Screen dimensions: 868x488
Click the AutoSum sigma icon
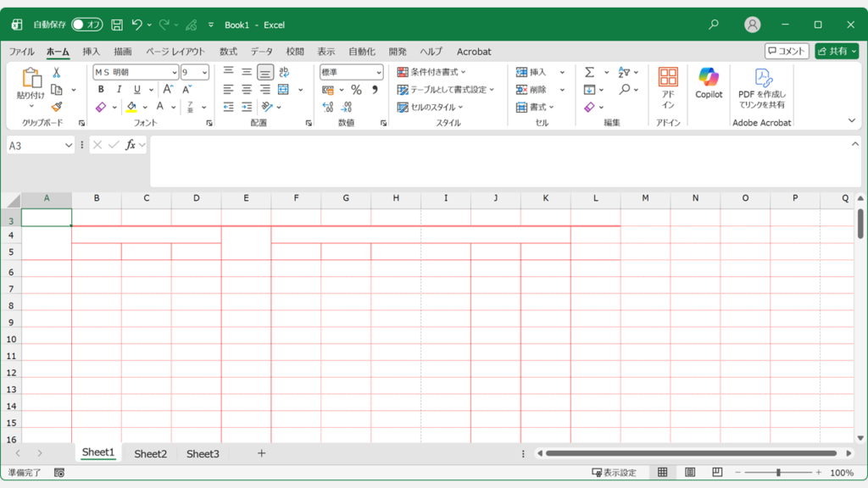point(589,73)
